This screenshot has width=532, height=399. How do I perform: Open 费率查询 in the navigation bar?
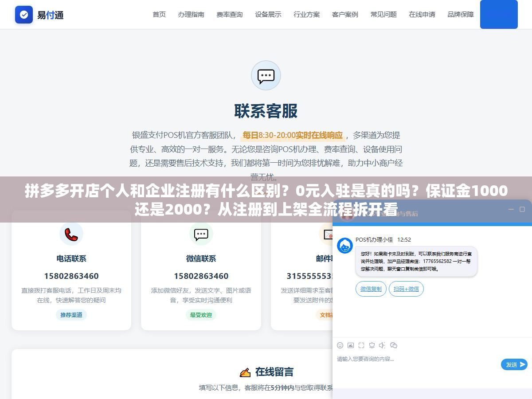tap(230, 15)
